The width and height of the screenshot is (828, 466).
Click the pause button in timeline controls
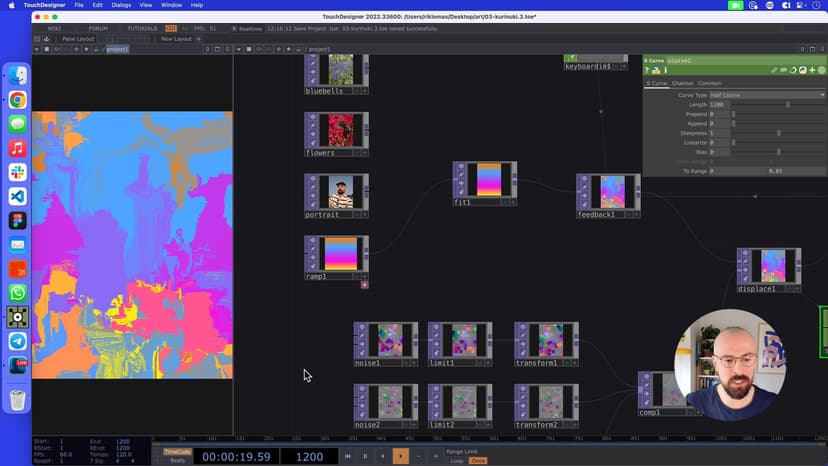(x=365, y=456)
